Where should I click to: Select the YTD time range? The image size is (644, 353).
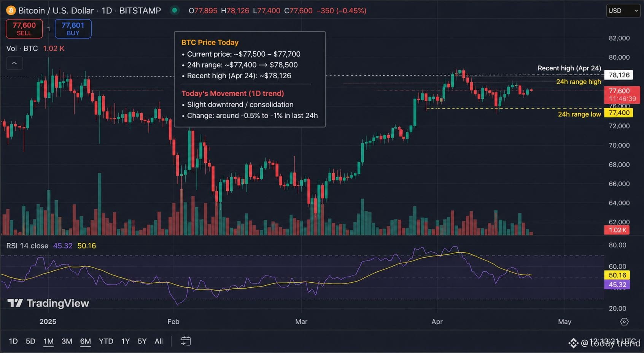[x=106, y=341]
